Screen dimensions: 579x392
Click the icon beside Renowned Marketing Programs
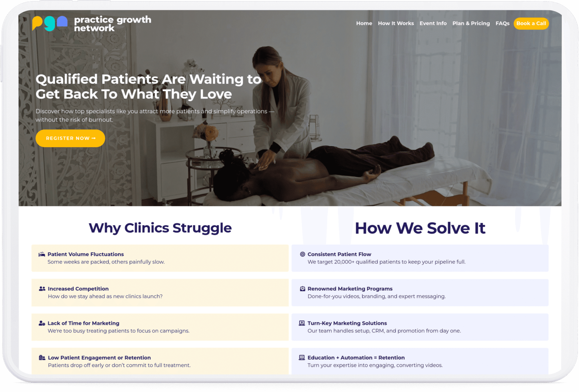(x=303, y=289)
